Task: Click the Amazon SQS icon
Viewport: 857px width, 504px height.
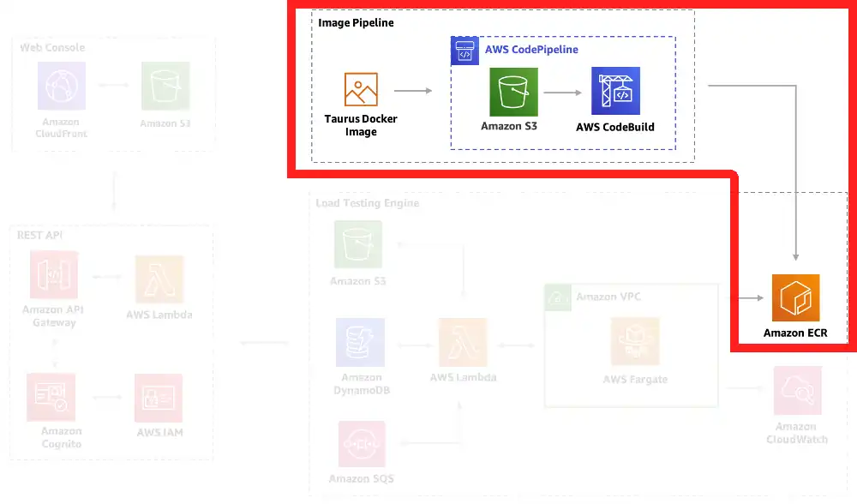Action: [362, 444]
